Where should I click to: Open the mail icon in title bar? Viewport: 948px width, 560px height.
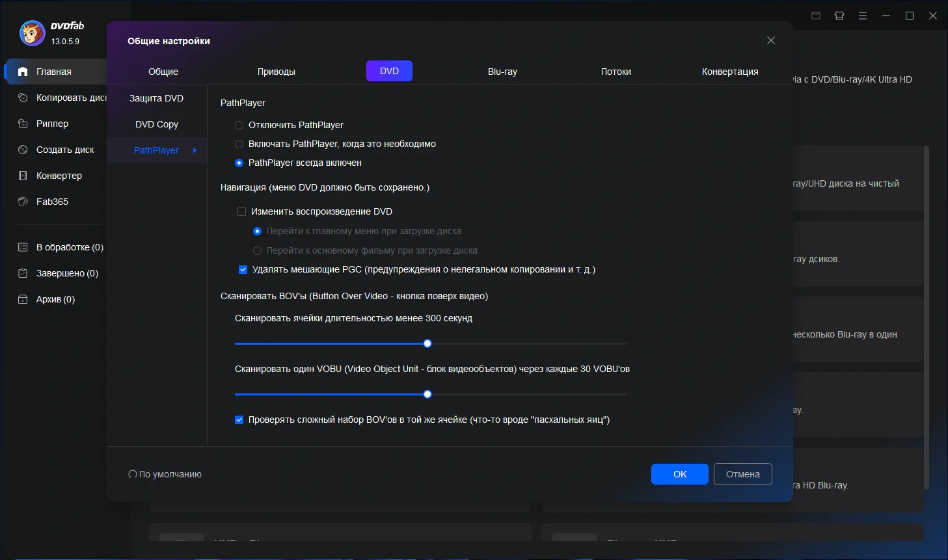[x=816, y=16]
